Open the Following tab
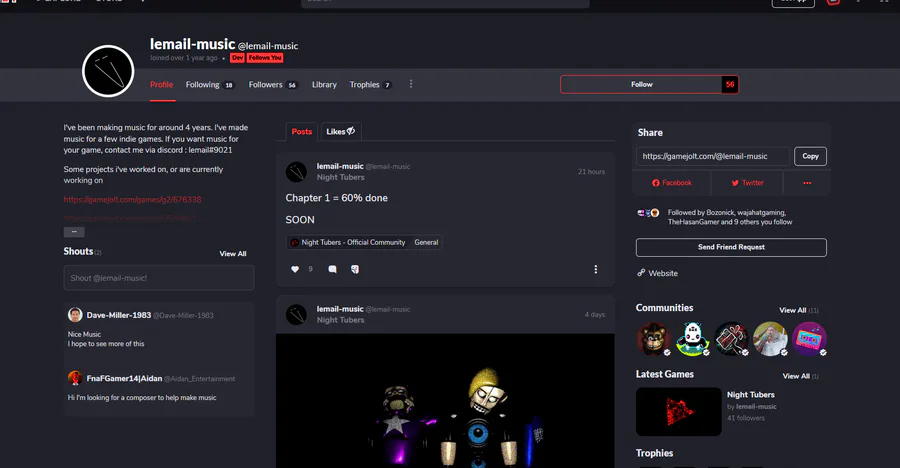Screen dimensions: 900x468 pos(210,84)
